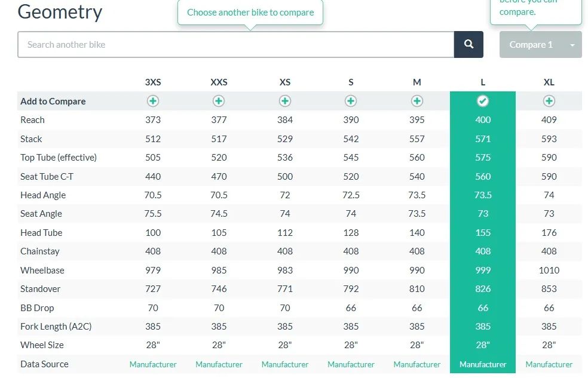
Task: Open Manufacturer data source for S
Action: [351, 364]
